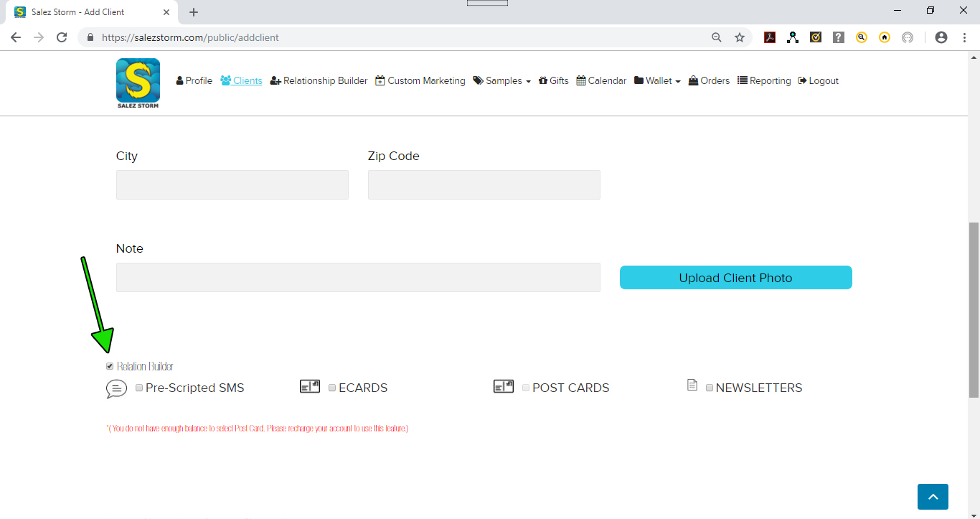
Task: Uncheck the Relation Builder checkbox
Action: click(x=110, y=366)
